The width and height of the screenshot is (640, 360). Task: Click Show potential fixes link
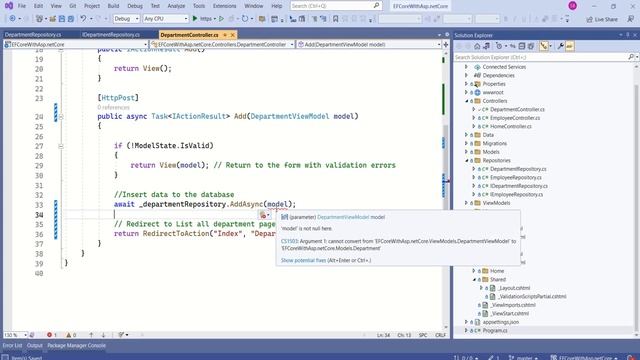pyautogui.click(x=303, y=260)
